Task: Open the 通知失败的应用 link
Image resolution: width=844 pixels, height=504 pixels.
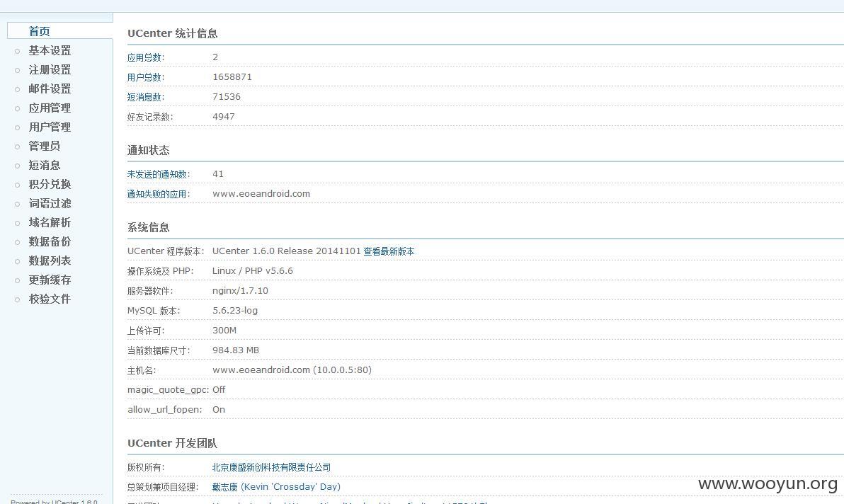Action: pyautogui.click(x=159, y=194)
